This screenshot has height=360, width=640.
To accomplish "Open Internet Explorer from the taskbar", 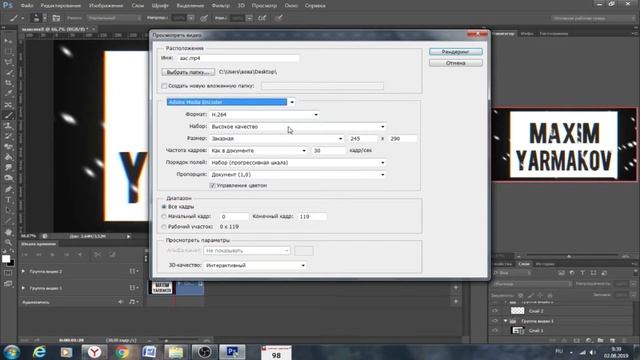I will pos(40,352).
